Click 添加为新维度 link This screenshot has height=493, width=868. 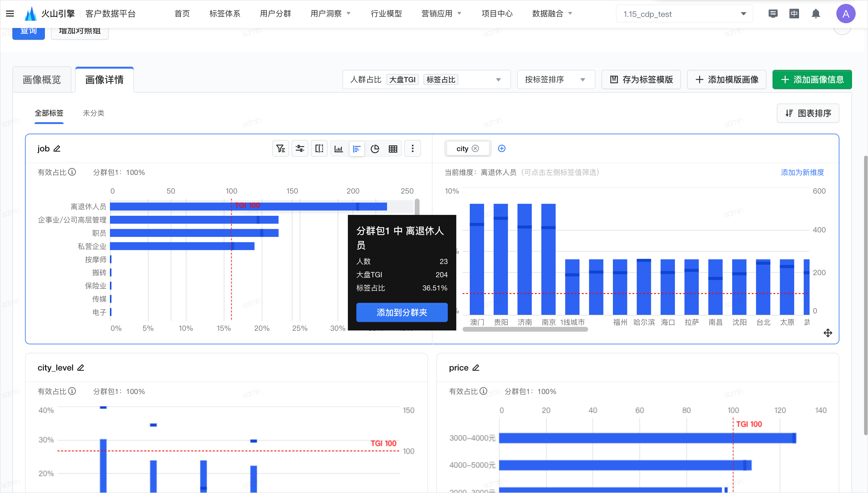(x=802, y=172)
